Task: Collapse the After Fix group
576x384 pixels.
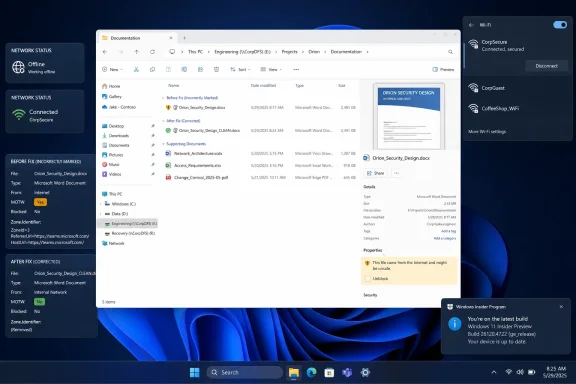Action: pos(163,121)
